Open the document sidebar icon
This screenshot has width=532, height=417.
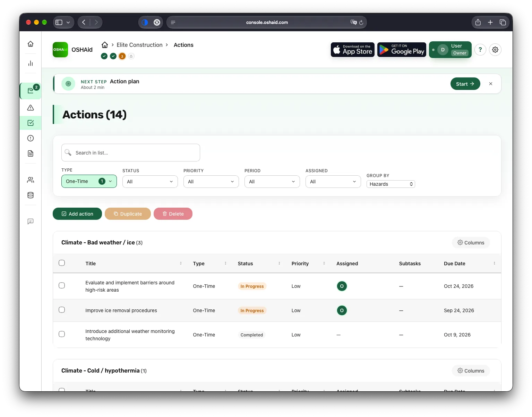click(31, 153)
